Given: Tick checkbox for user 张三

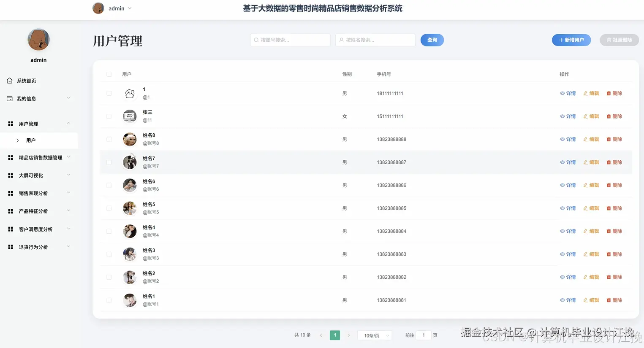Looking at the screenshot, I should pos(109,116).
